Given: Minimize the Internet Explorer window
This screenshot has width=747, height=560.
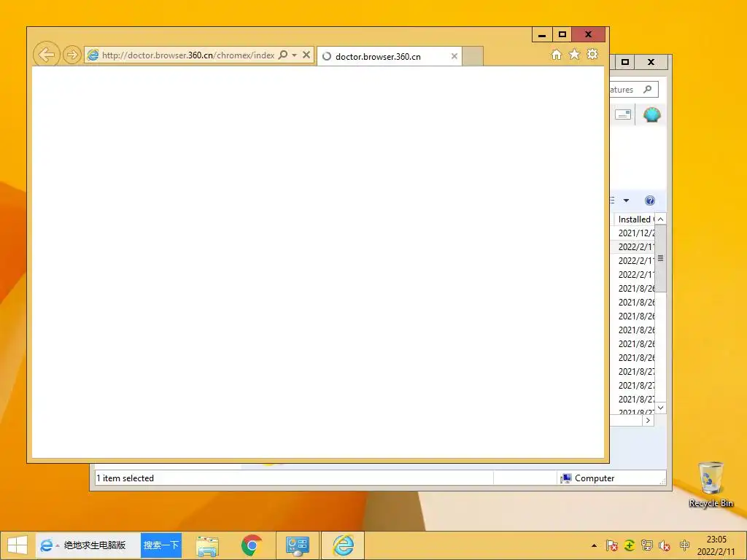Looking at the screenshot, I should click(x=542, y=34).
